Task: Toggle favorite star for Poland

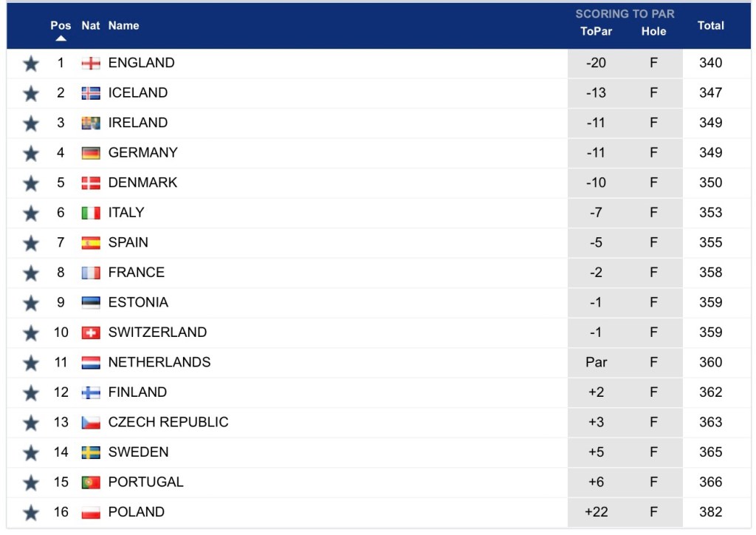Action: click(30, 512)
